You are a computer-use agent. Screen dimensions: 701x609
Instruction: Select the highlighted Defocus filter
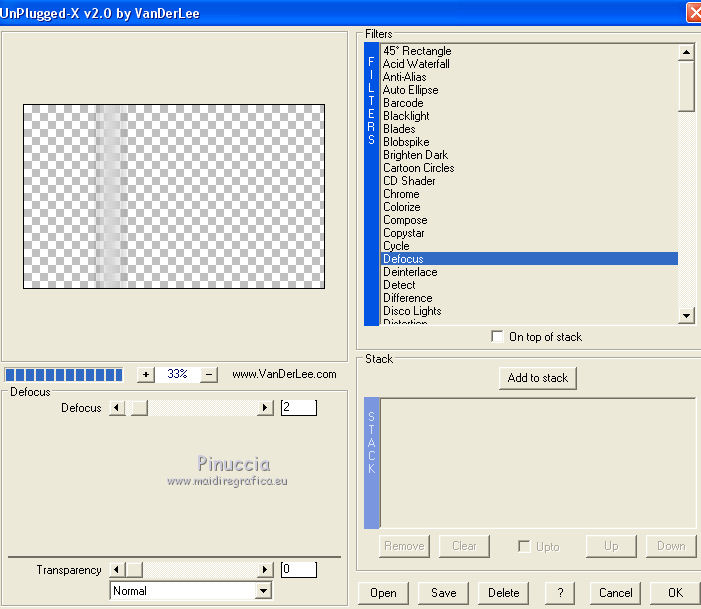point(529,259)
